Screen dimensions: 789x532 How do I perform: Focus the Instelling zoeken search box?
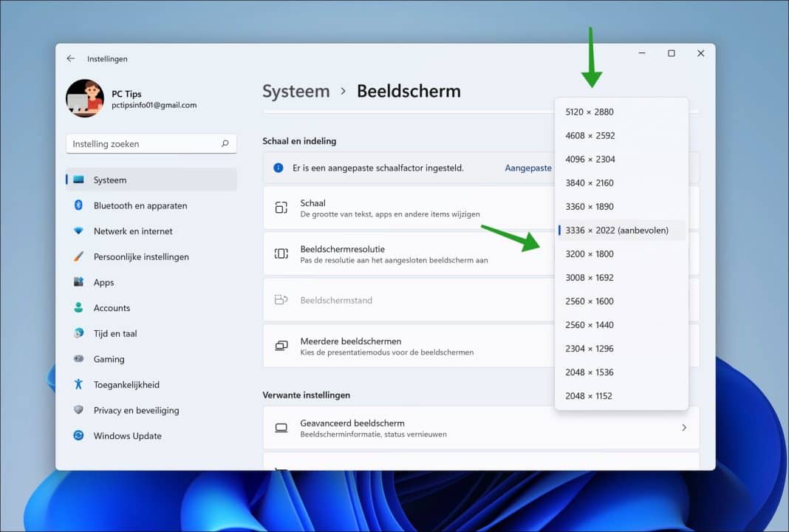click(x=151, y=144)
